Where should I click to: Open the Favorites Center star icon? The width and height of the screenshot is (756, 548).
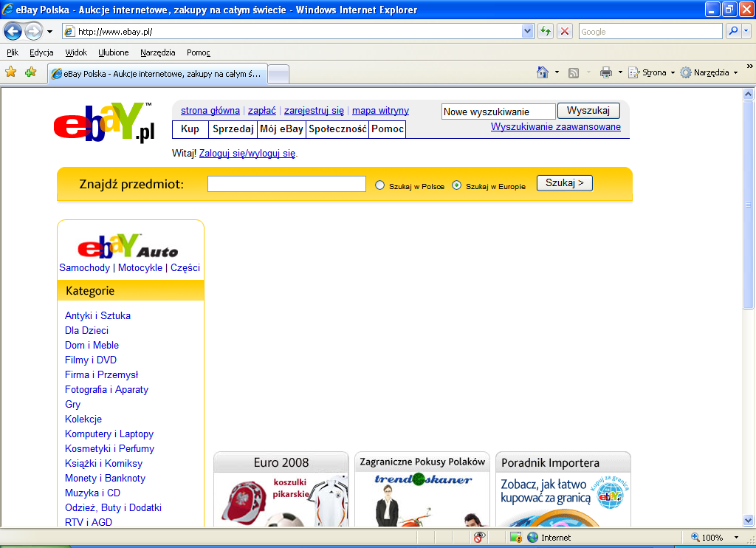click(x=10, y=72)
